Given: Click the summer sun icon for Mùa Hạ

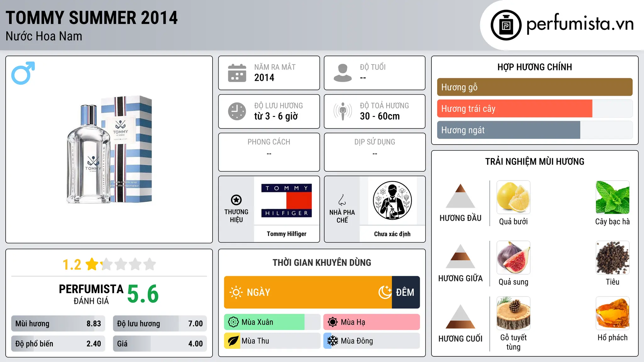Looking at the screenshot, I should point(333,322).
